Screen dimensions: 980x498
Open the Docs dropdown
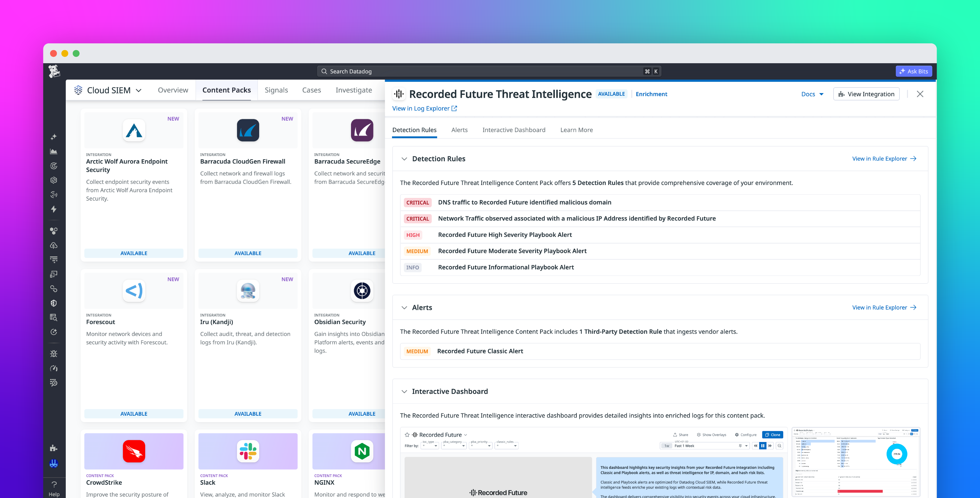812,94
